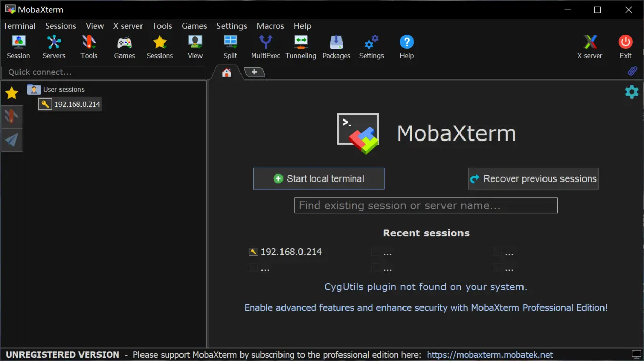Open the teal gear settings icon
This screenshot has width=644, height=361.
pos(632,92)
